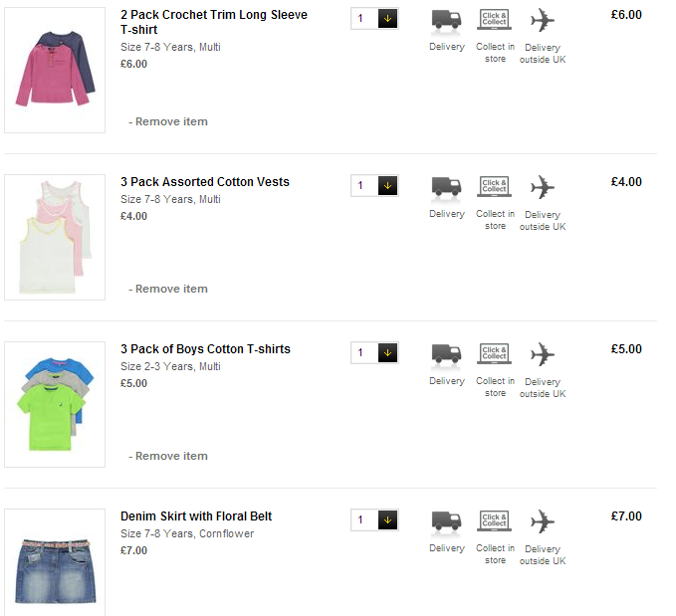The width and height of the screenshot is (676, 616).
Task: Select Click & Collect icon for Boys T-shirts
Action: point(494,354)
